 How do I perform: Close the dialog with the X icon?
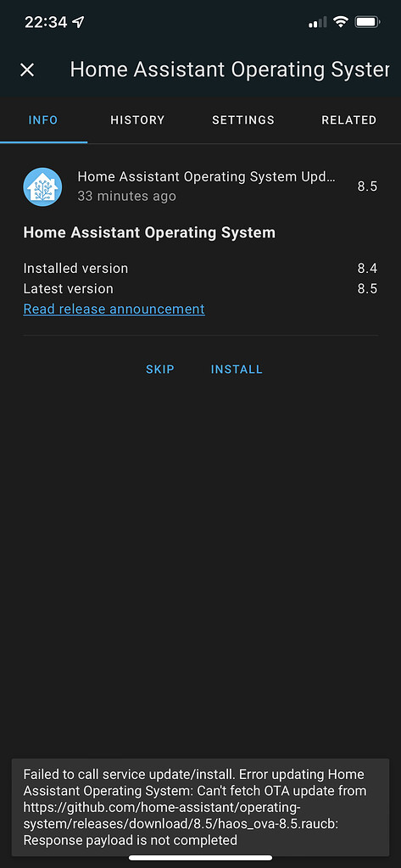point(27,70)
